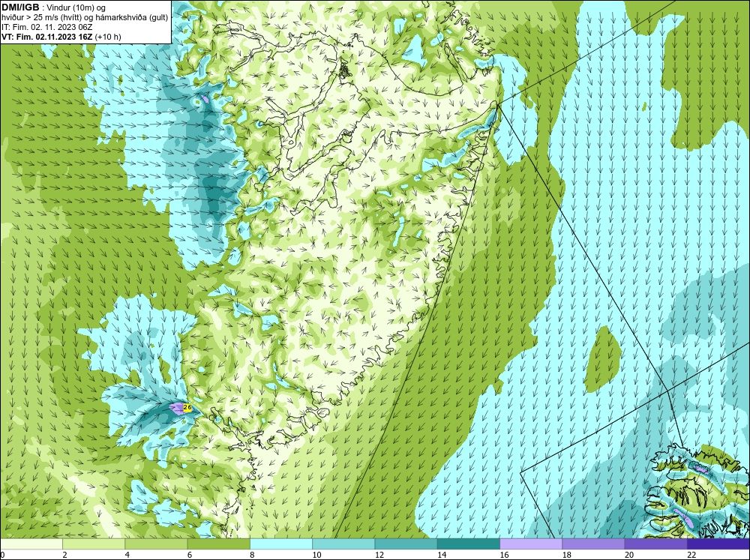Click the purple wind patch beside the 26 marker
This screenshot has width=750, height=560.
(x=176, y=408)
